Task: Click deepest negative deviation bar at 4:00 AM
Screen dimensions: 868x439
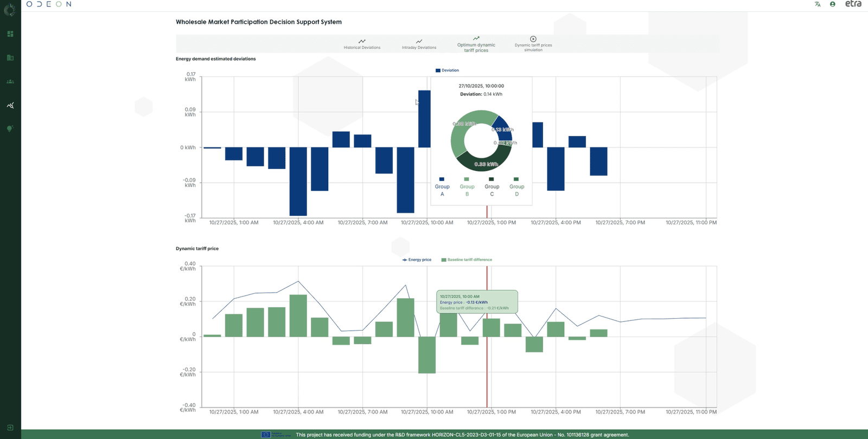Action: click(x=298, y=182)
